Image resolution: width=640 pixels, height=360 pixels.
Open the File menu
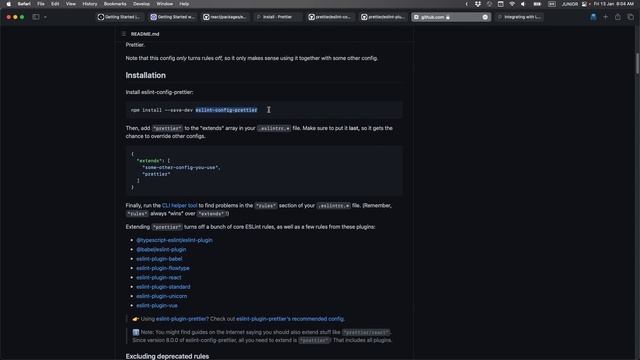tap(41, 4)
